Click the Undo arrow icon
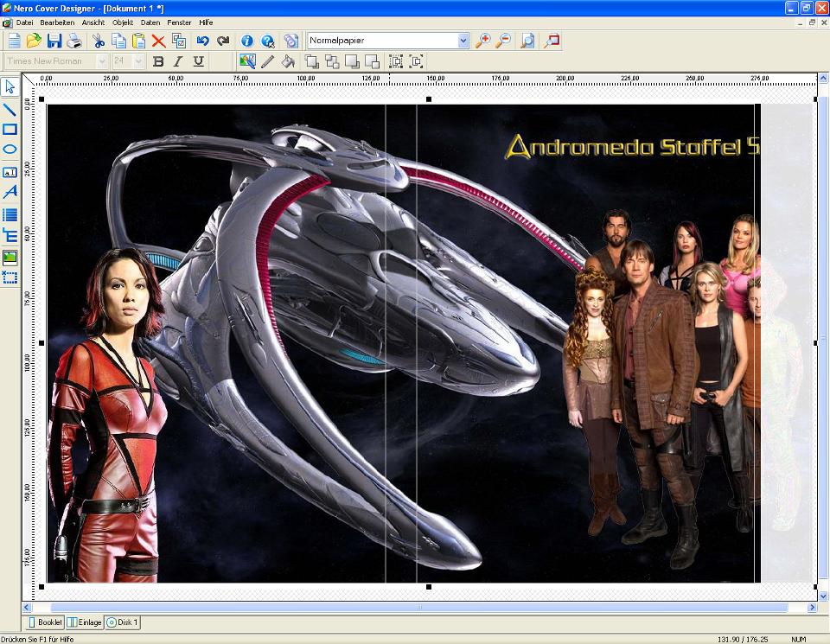Screen dimensions: 830x644 pos(203,41)
